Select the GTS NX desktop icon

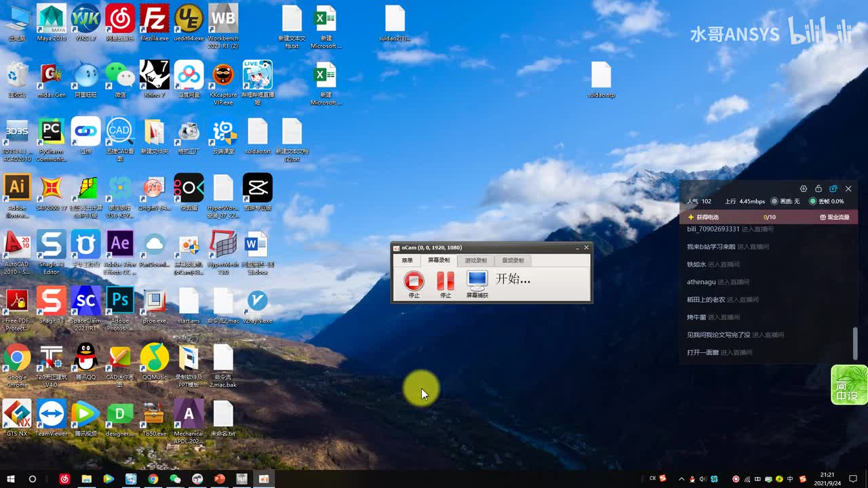17,418
